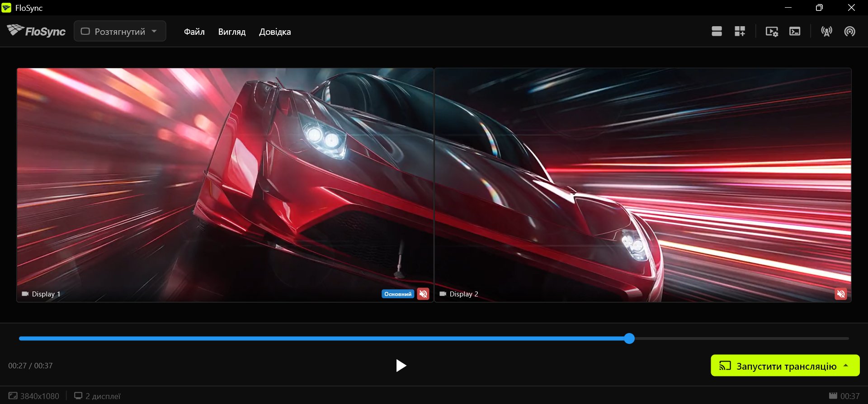
Task: Expand the Запустити трансляцію arrow options
Action: (x=846, y=366)
